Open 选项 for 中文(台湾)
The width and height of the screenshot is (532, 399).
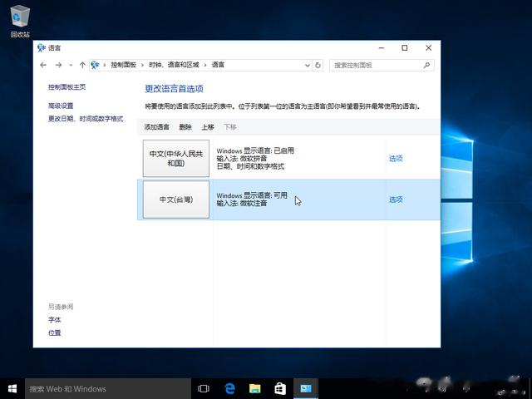click(x=396, y=199)
